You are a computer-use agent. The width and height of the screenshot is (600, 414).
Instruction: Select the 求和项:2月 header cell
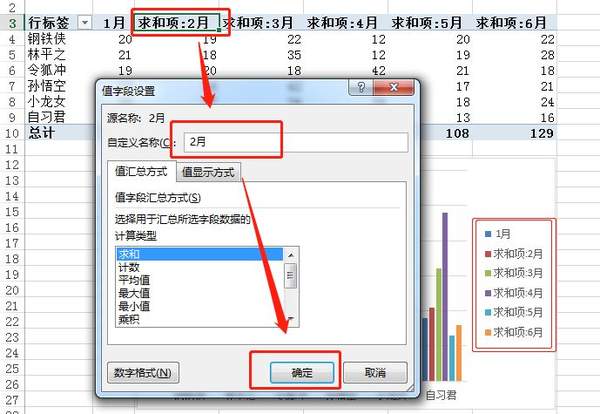176,22
